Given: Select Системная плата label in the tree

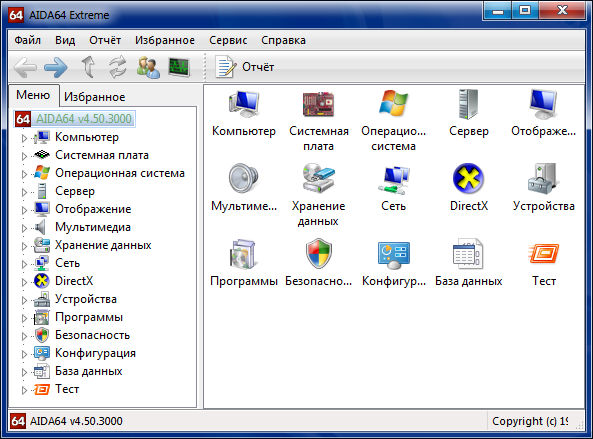Looking at the screenshot, I should pyautogui.click(x=102, y=155).
